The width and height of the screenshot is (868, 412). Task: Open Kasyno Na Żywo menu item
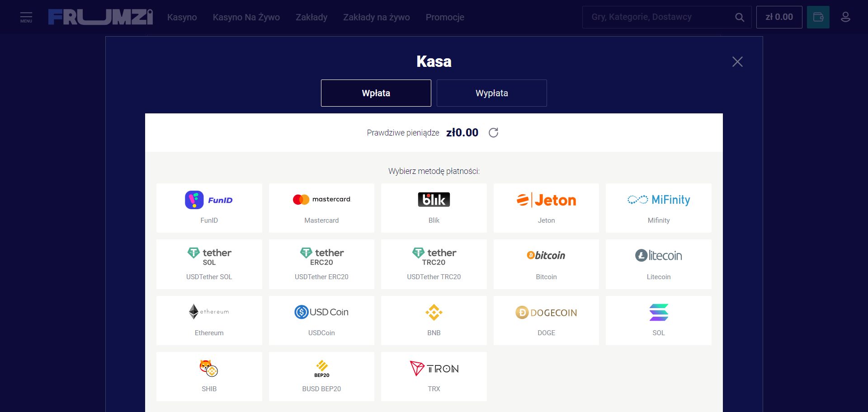pyautogui.click(x=246, y=17)
